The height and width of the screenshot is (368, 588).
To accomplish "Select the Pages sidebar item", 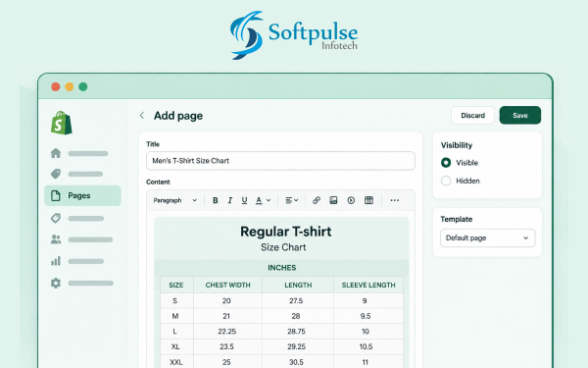I will [x=82, y=195].
